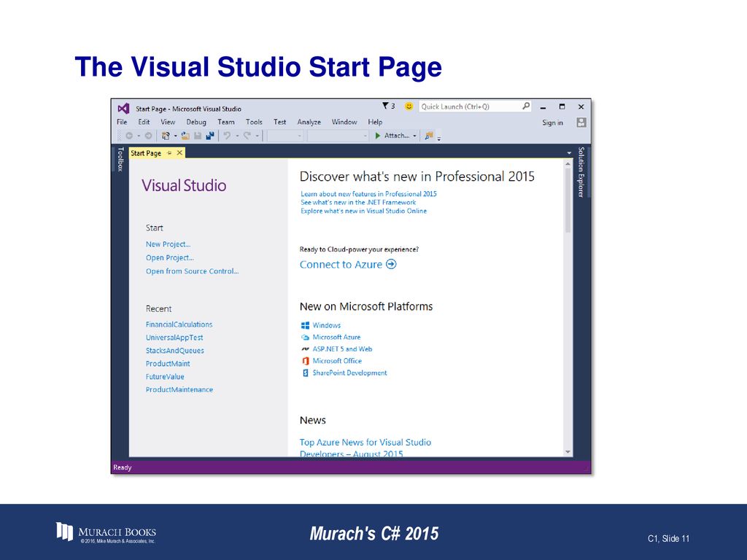Expand the Toolbox side panel tab
Screen dimensions: 747x560
click(120, 159)
